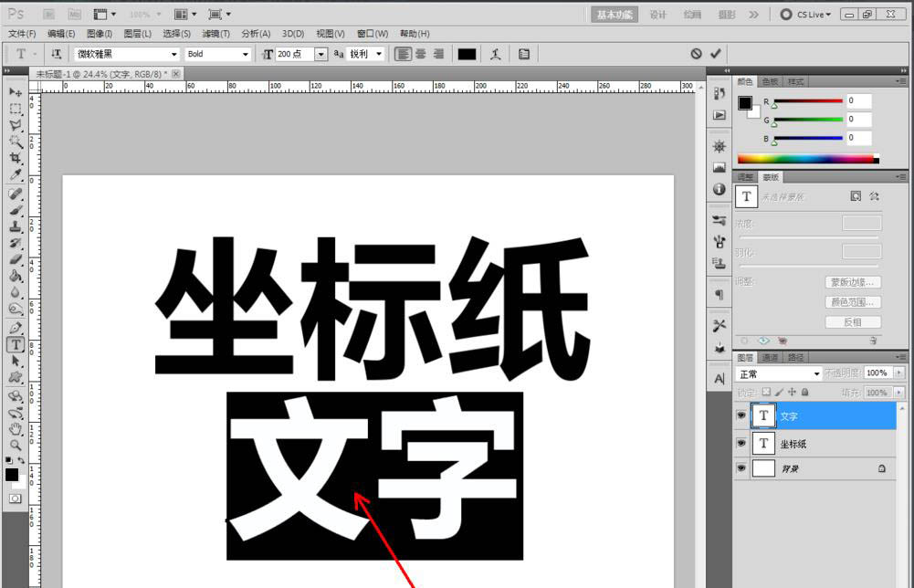Open the font family dropdown
Image resolution: width=914 pixels, height=588 pixels.
173,54
